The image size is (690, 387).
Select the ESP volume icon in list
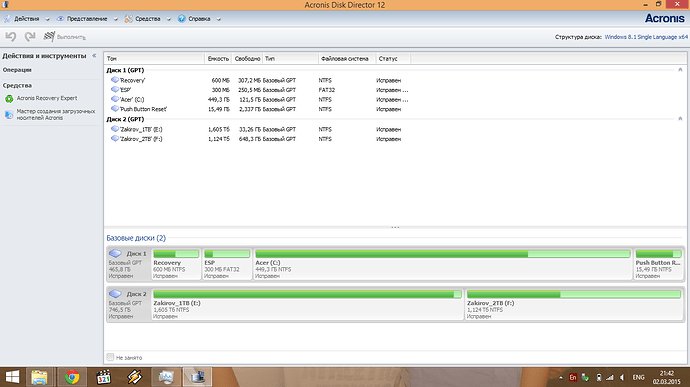(115, 89)
